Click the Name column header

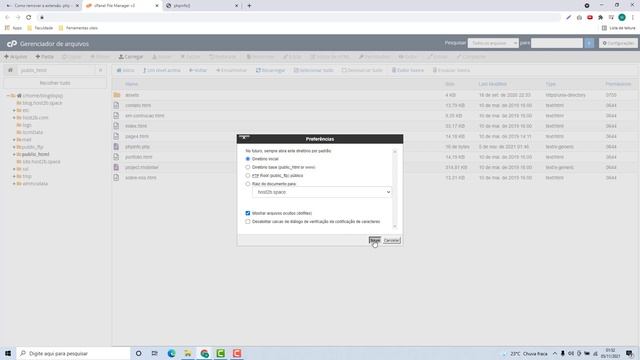coord(131,84)
